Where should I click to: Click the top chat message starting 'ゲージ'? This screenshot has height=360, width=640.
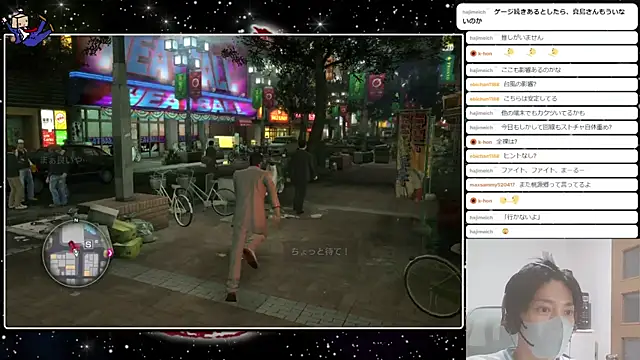[x=547, y=16]
